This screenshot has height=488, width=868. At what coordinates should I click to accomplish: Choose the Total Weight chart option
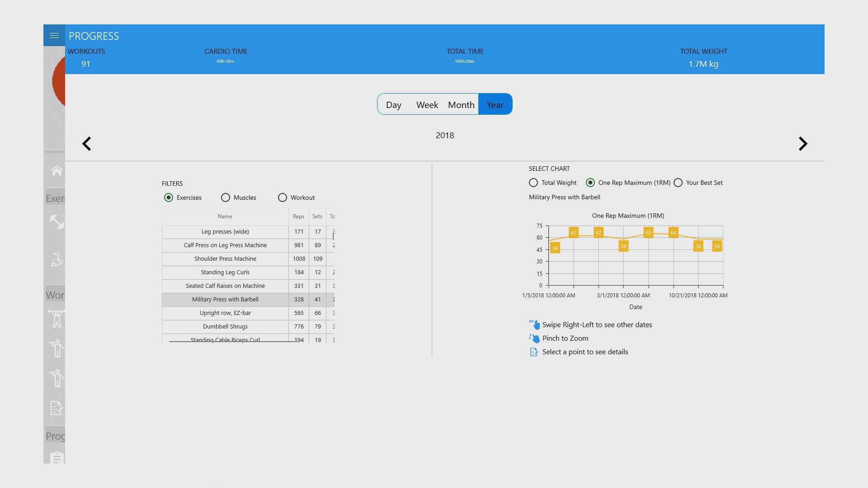[x=533, y=183]
